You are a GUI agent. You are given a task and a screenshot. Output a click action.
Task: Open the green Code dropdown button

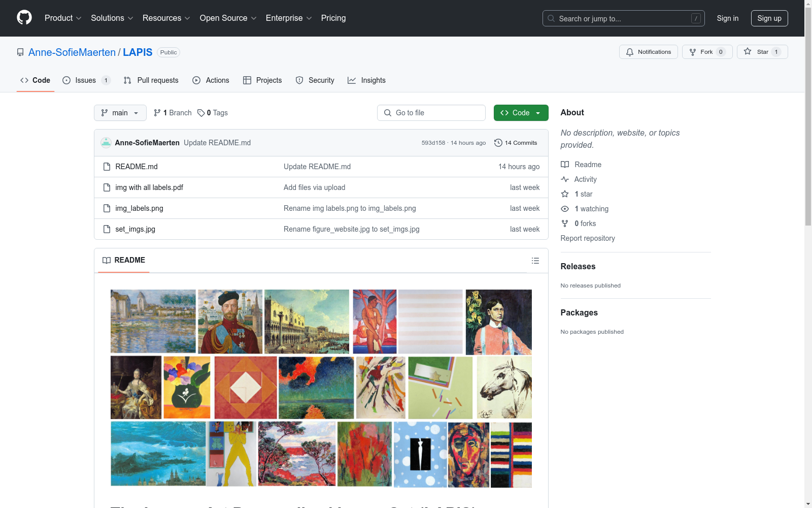tap(521, 113)
